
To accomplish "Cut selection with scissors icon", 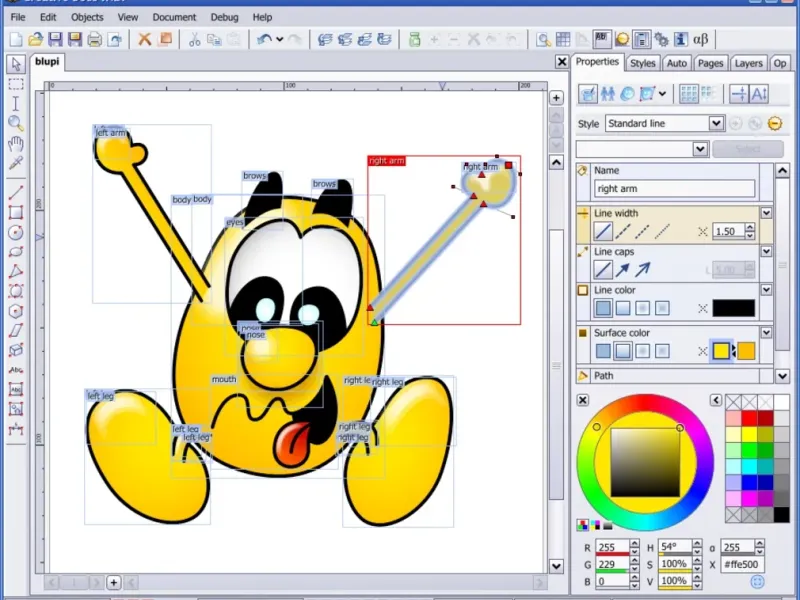I will pos(194,39).
